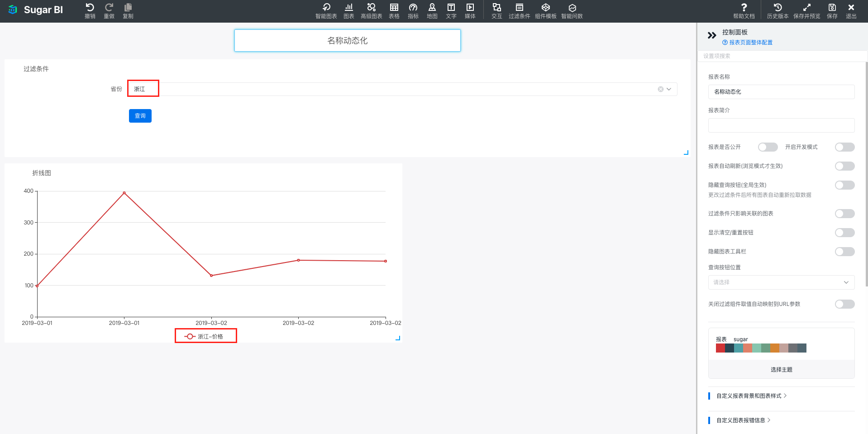Click the 报表简介 input field
The width and height of the screenshot is (868, 434).
point(782,125)
